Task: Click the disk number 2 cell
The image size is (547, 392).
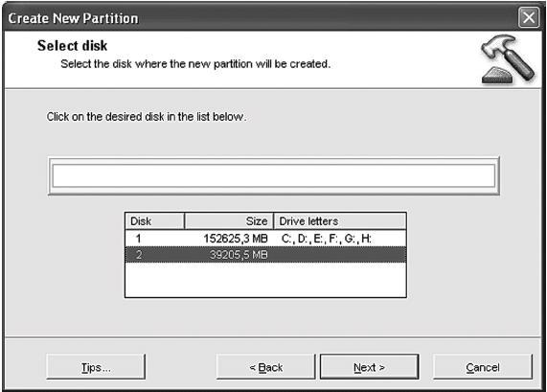Action: click(x=139, y=255)
